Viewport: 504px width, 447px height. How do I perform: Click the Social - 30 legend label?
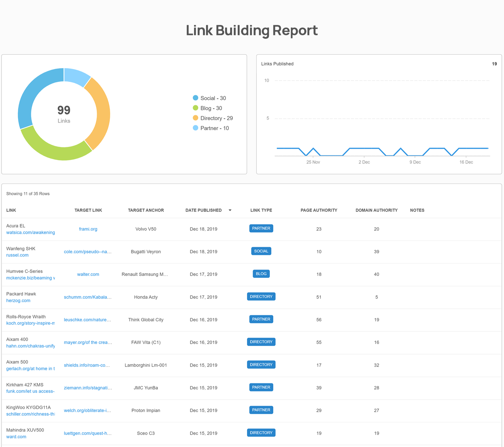click(213, 98)
